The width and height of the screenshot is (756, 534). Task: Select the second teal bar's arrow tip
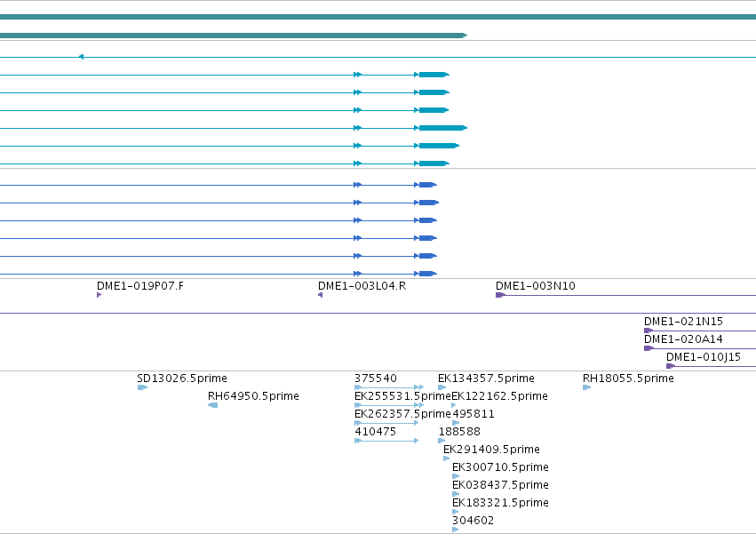coord(465,36)
